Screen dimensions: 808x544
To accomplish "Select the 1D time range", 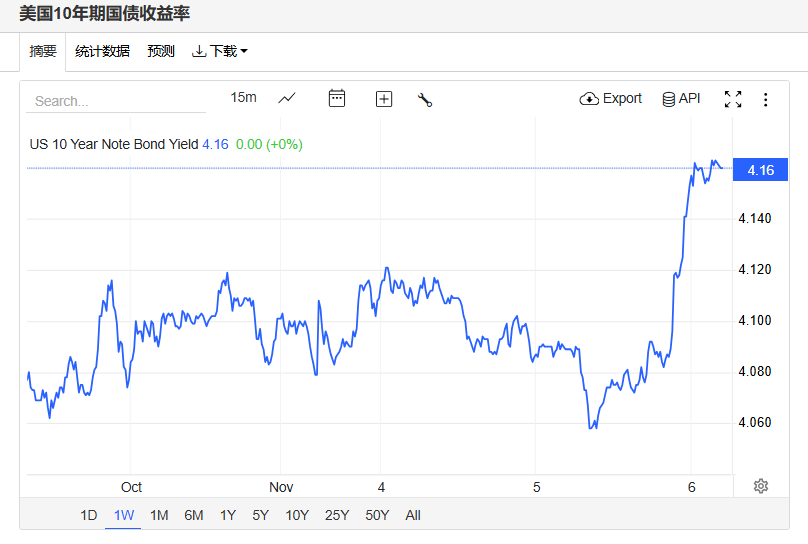I will (89, 515).
